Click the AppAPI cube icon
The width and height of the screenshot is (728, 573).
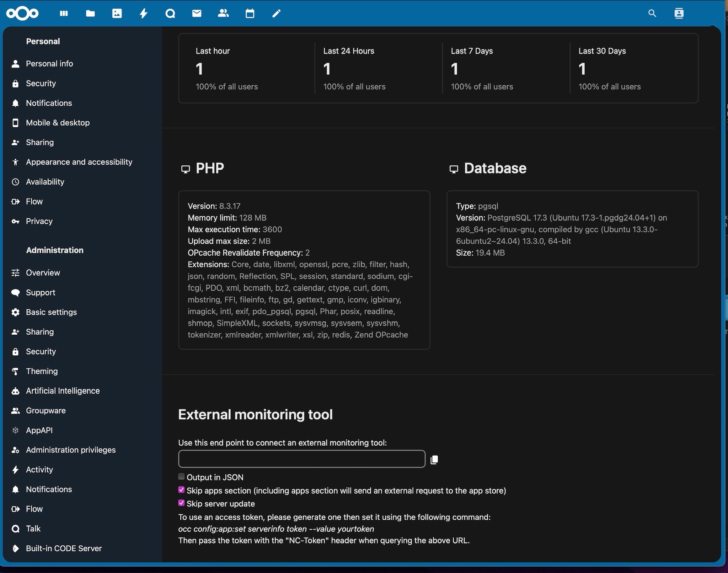[x=15, y=430]
